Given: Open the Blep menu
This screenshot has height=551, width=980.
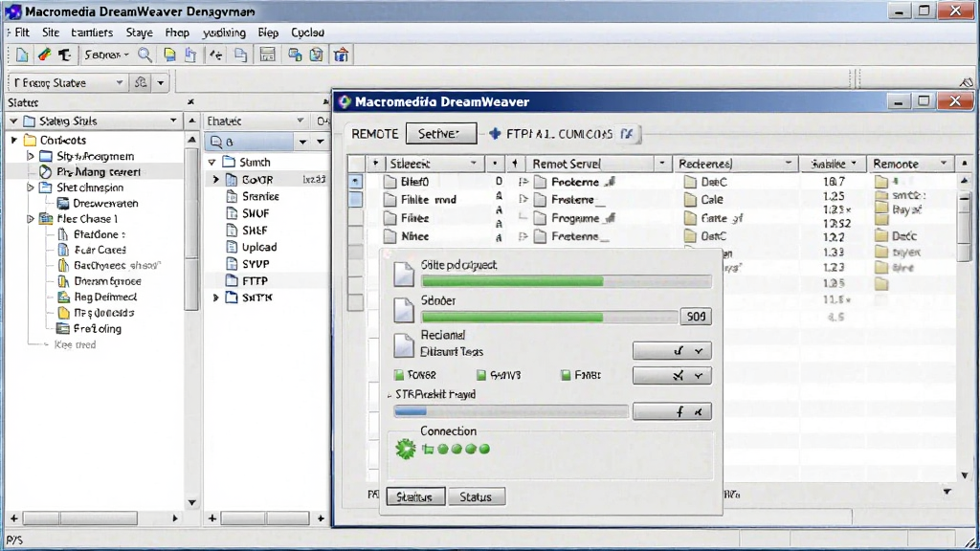Looking at the screenshot, I should click(268, 33).
